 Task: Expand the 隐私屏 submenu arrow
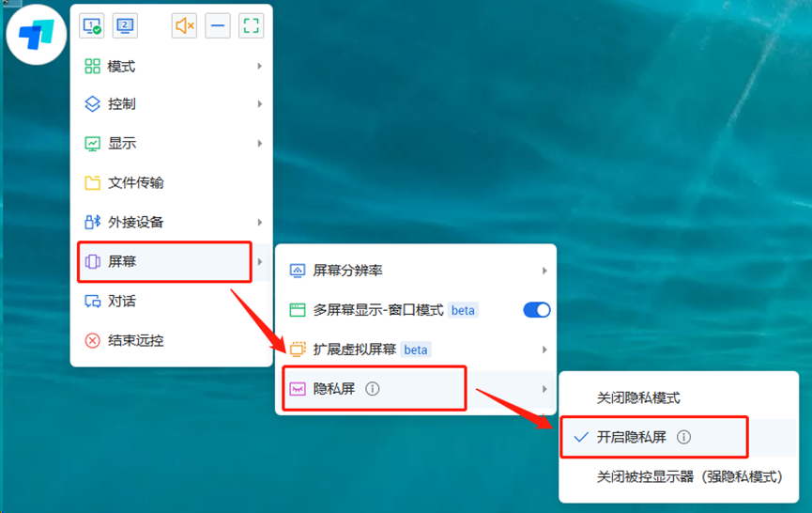[544, 389]
